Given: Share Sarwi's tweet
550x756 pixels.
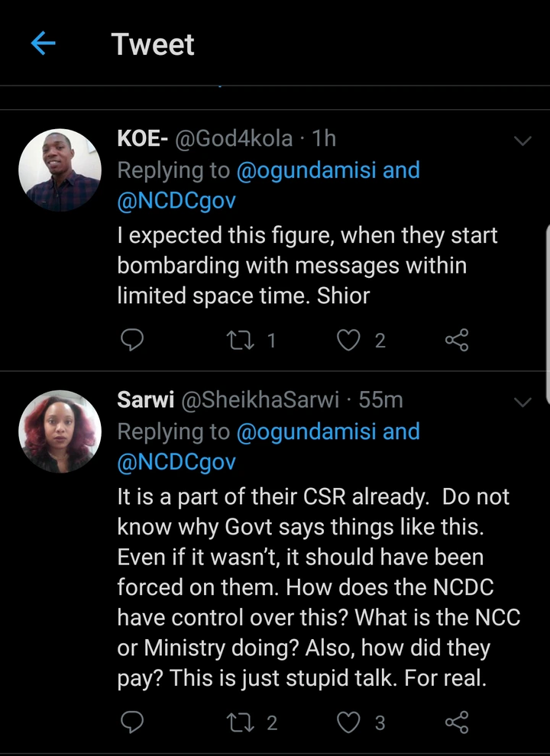Looking at the screenshot, I should coord(456,722).
